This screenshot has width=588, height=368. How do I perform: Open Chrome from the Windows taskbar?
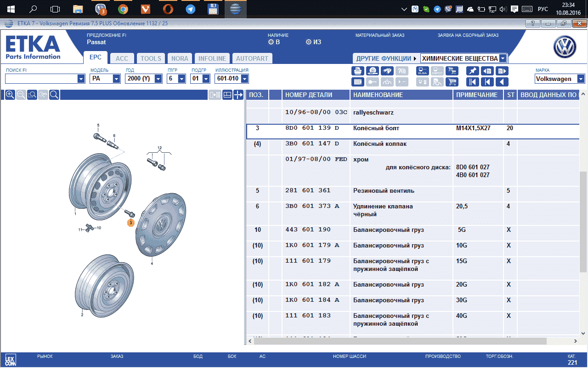click(123, 9)
